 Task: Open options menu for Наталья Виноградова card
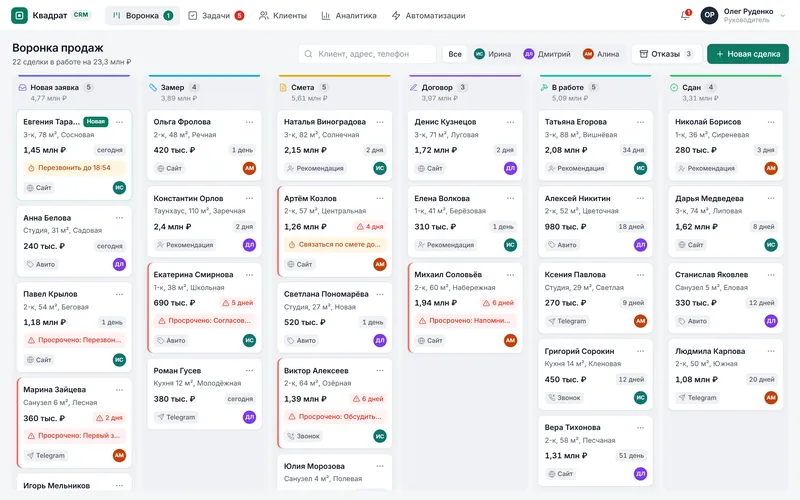[x=380, y=122]
